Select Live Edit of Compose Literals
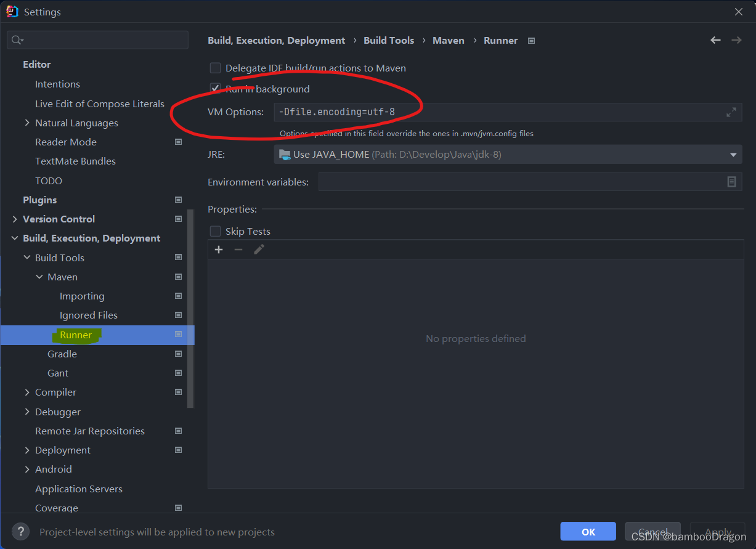 coord(100,104)
